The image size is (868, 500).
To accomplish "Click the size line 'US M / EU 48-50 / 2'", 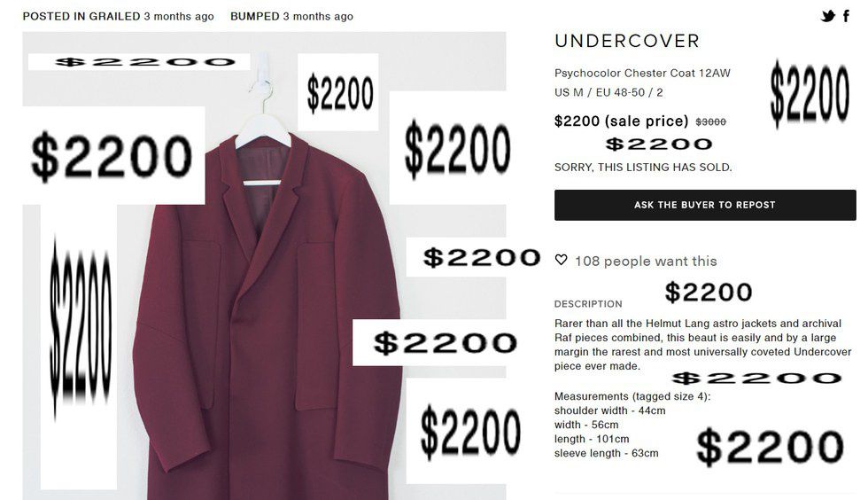I will (x=608, y=92).
